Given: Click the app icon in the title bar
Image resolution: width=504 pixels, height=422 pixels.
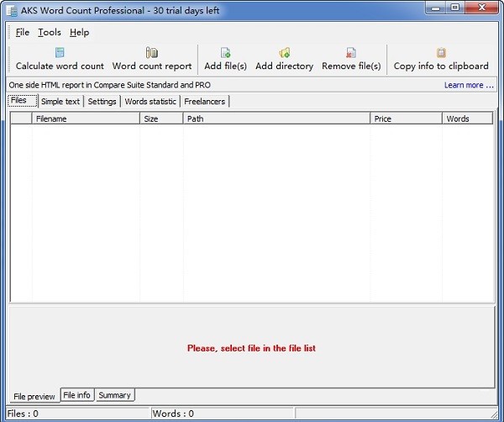Looking at the screenshot, I should tap(12, 11).
